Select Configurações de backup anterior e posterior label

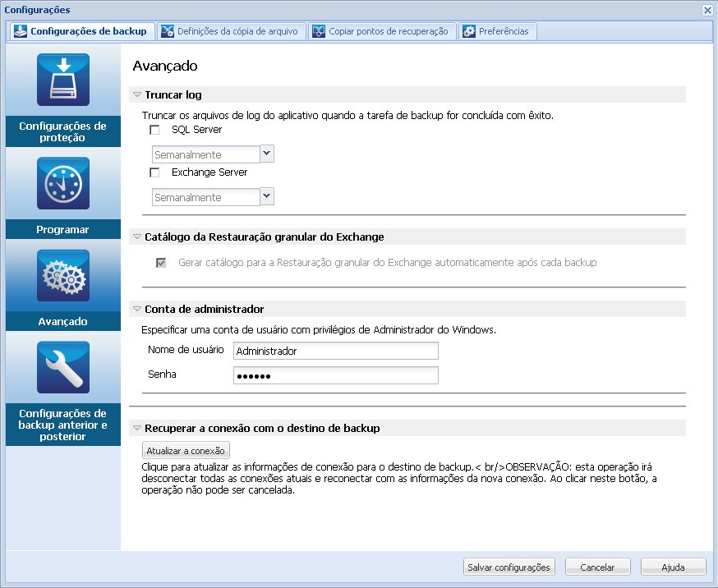(x=63, y=425)
